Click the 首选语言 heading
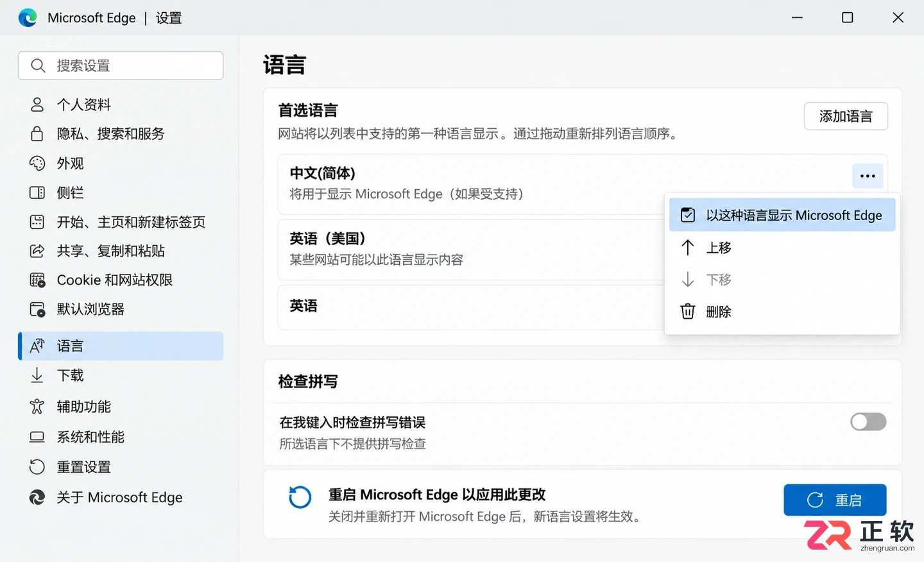Viewport: 924px width, 562px height. pyautogui.click(x=308, y=110)
